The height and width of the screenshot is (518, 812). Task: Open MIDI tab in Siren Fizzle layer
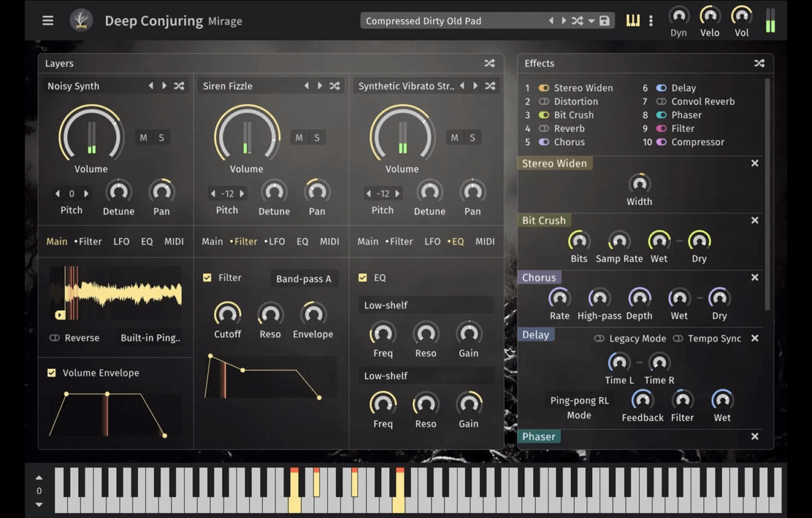click(329, 242)
